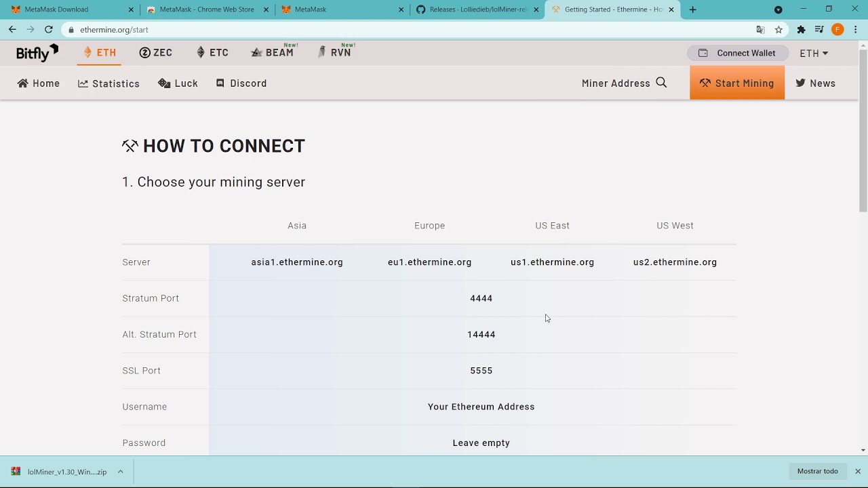Click the scrollbar down arrow

click(x=863, y=450)
